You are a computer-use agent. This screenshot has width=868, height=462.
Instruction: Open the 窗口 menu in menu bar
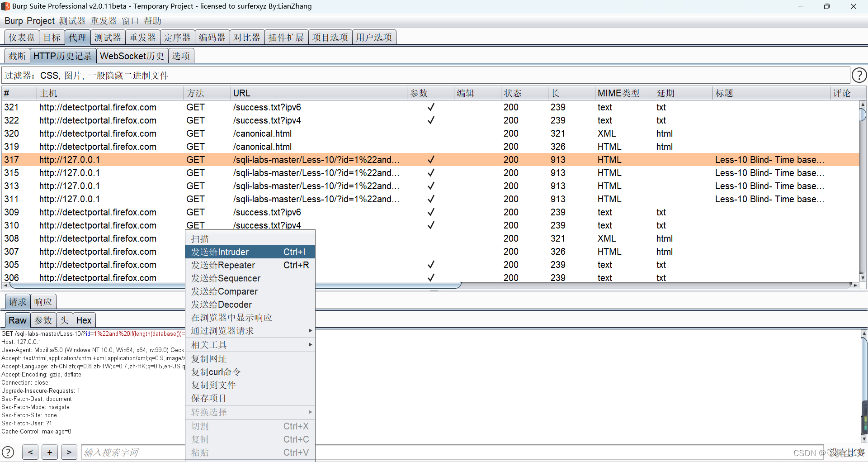tap(130, 21)
